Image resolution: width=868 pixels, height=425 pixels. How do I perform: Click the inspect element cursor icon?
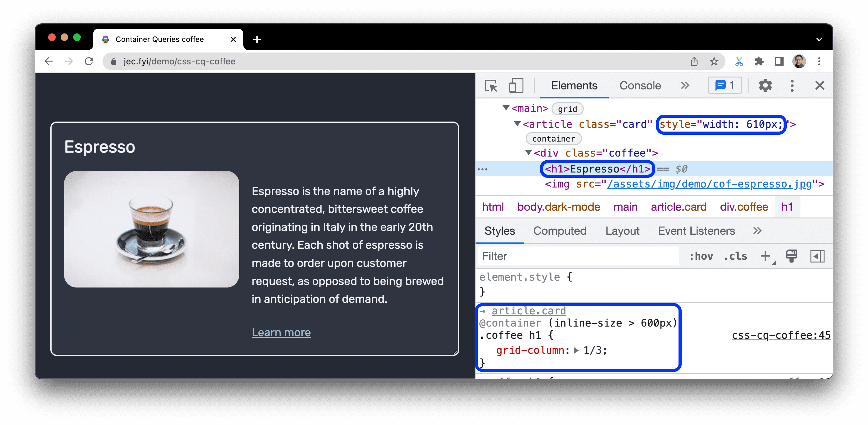point(491,86)
